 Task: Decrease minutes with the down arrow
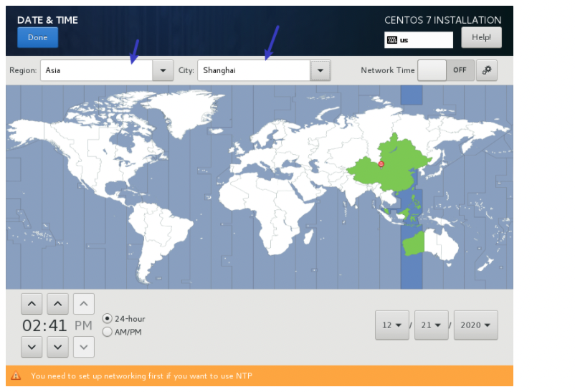click(x=57, y=348)
